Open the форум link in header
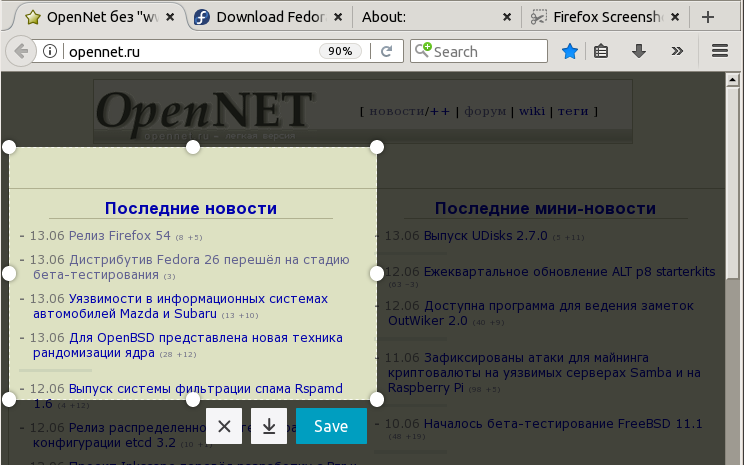This screenshot has height=465, width=744. pos(485,112)
